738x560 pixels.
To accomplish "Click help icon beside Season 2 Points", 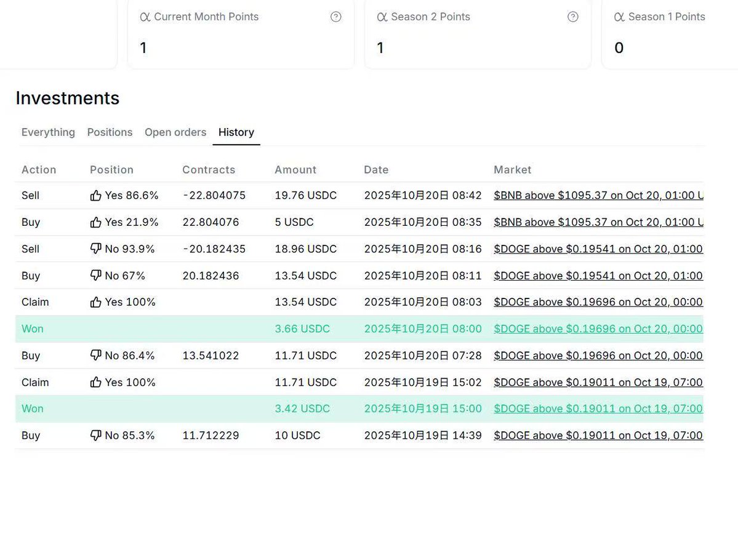I will (572, 17).
